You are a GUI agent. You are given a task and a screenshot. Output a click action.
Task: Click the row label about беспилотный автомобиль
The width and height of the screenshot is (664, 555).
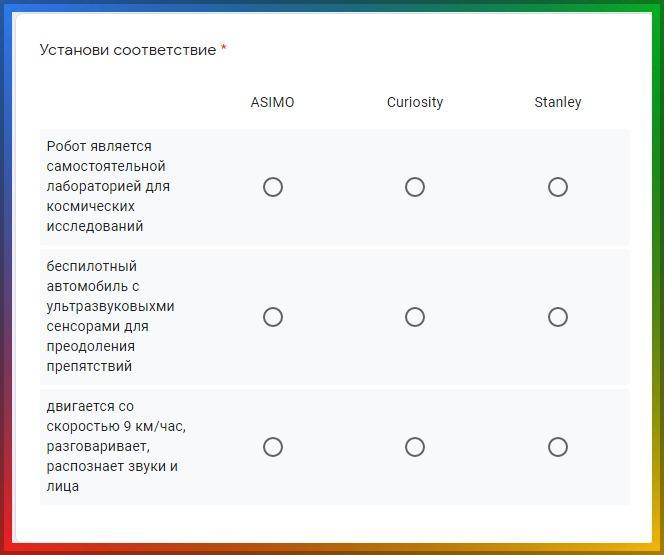tap(110, 316)
